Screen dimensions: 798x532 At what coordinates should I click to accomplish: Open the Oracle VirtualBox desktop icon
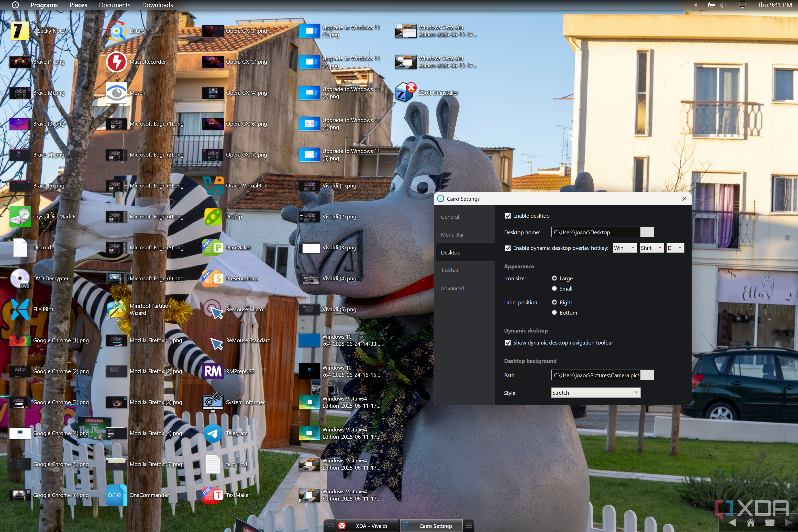213,186
